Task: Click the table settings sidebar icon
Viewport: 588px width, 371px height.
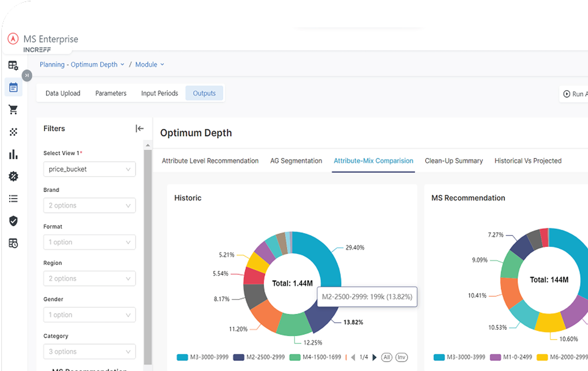Action: pyautogui.click(x=13, y=66)
